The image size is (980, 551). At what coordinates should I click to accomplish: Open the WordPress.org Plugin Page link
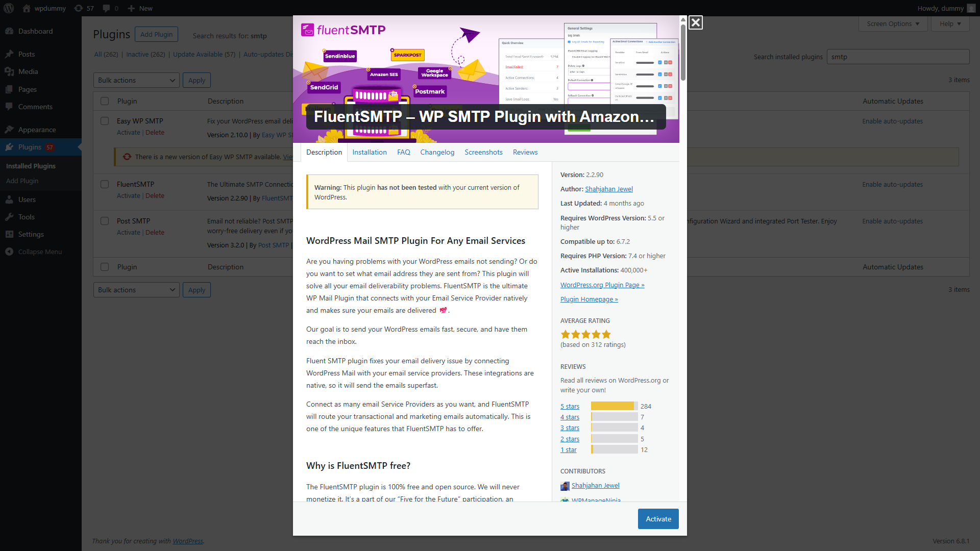tap(602, 285)
